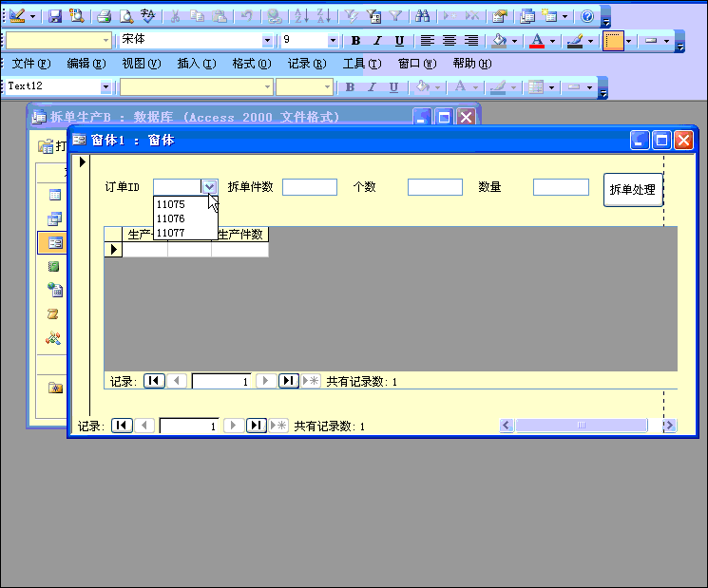Screen dimensions: 708x588
Task: Click the View design icon
Action: (x=17, y=16)
